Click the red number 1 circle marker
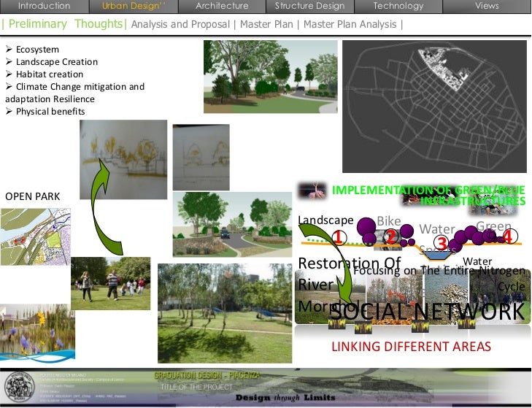The width and height of the screenshot is (532, 408). point(339,236)
